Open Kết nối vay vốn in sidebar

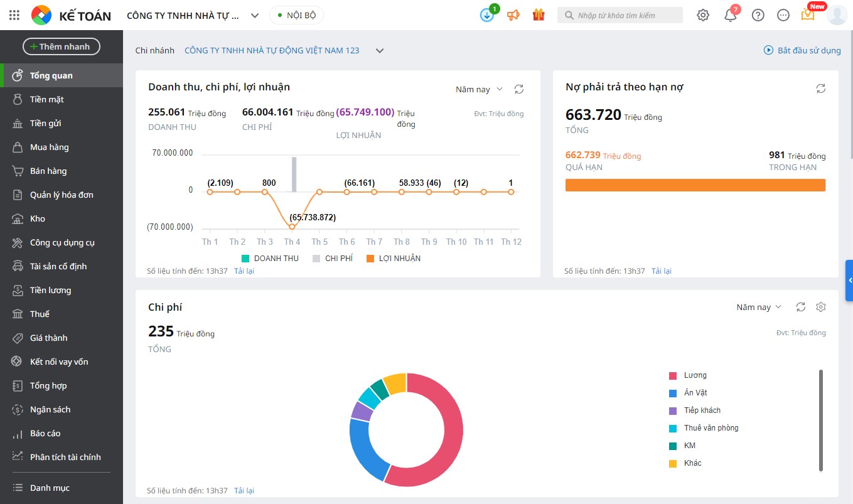coord(62,362)
